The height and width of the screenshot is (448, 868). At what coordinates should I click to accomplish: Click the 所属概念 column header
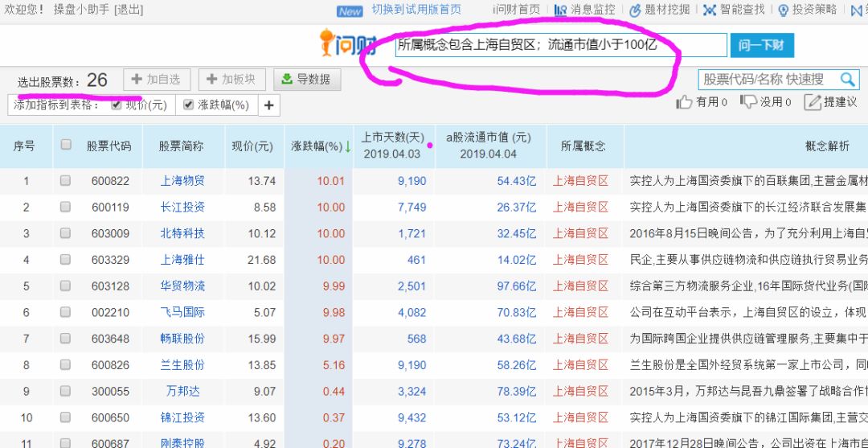tap(583, 146)
